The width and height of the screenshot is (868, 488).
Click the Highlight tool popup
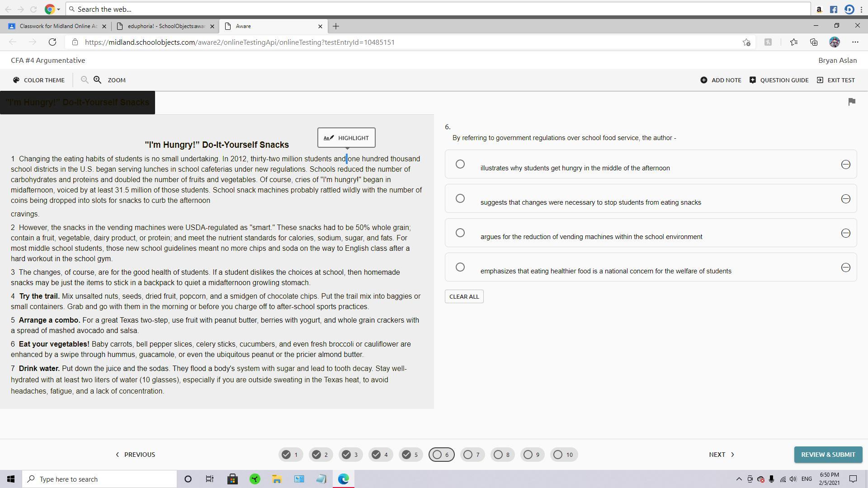(x=346, y=138)
